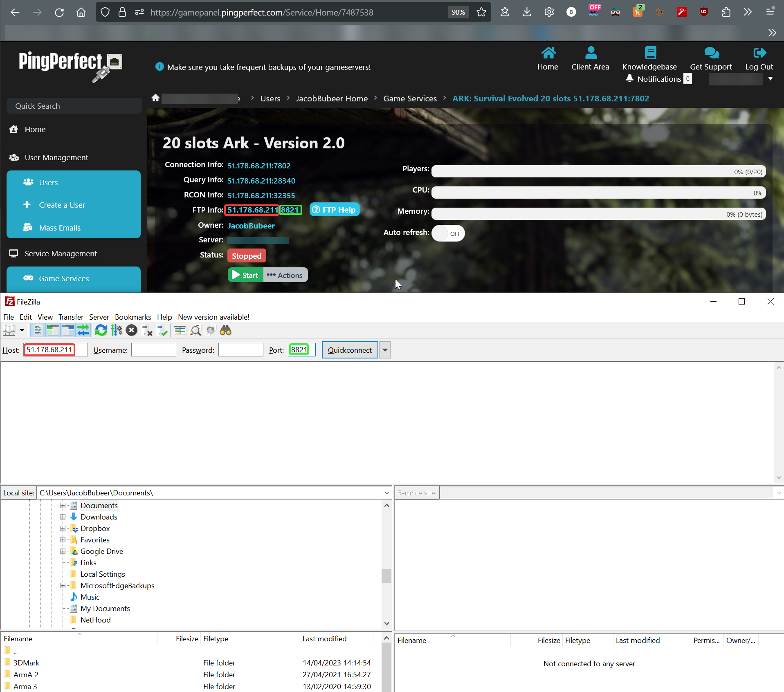Viewport: 784px width, 692px height.
Task: Open the Local site path dropdown
Action: (386, 493)
